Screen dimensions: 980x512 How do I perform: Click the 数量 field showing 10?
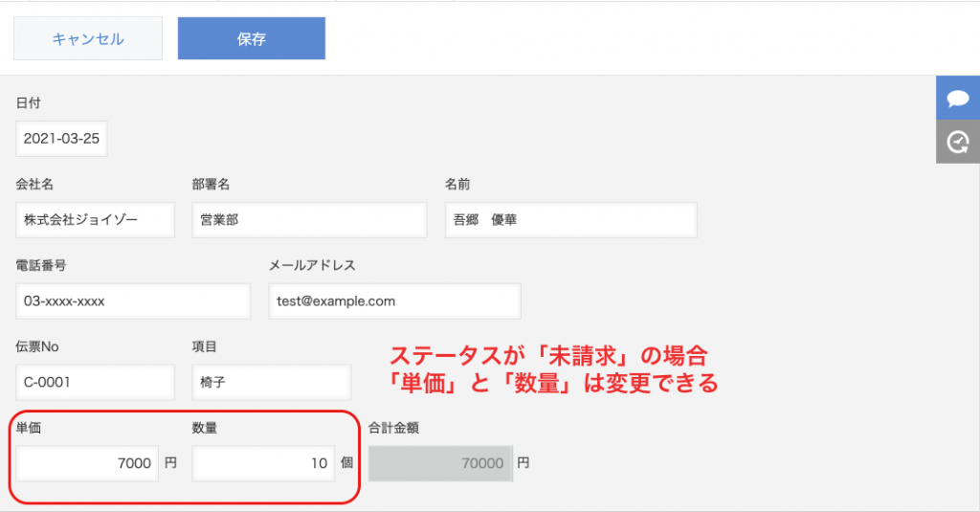click(263, 464)
